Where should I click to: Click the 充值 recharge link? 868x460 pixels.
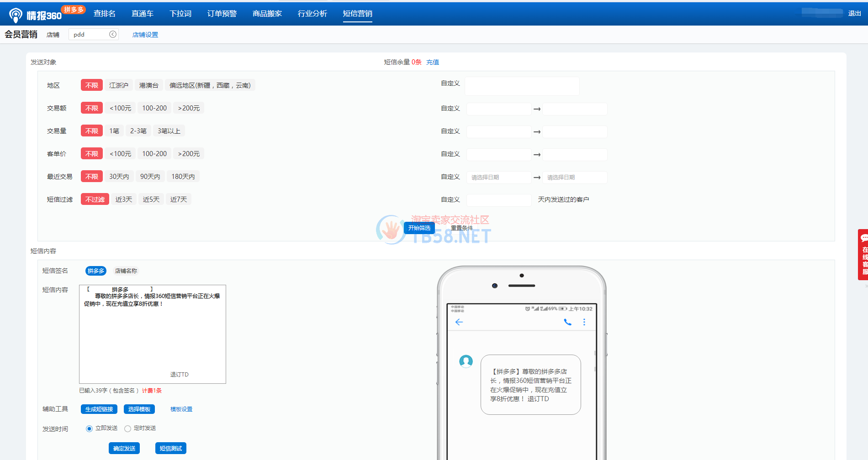[433, 62]
